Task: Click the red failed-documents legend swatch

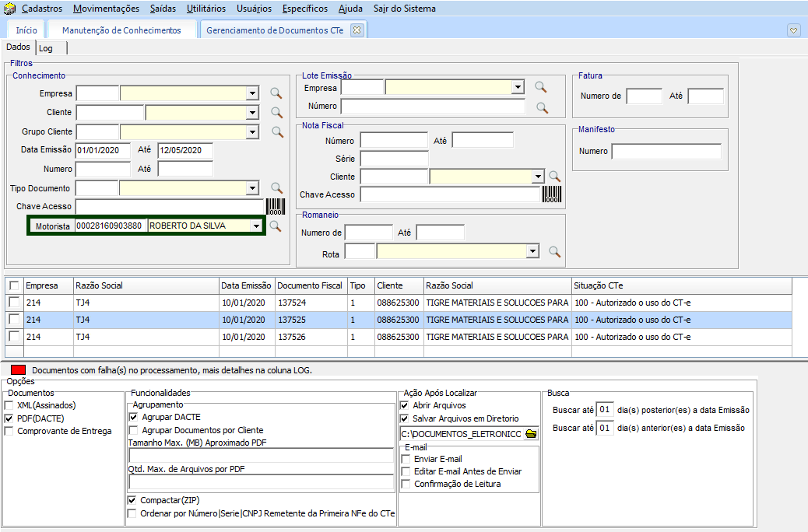Action: 18,370
